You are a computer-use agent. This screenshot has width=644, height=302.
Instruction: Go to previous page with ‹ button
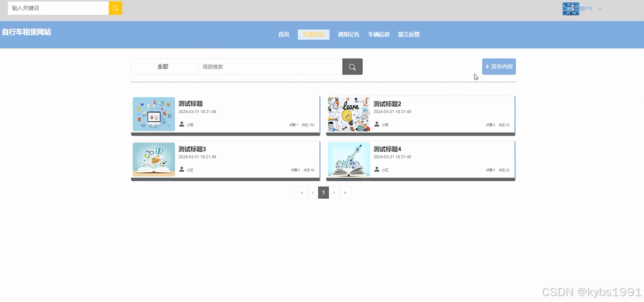[312, 193]
